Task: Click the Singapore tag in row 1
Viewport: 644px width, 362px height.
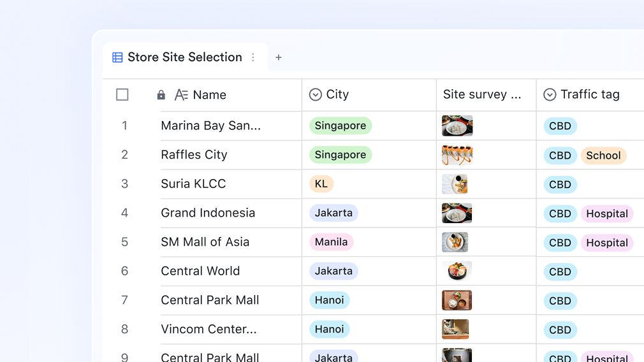Action: coord(340,126)
